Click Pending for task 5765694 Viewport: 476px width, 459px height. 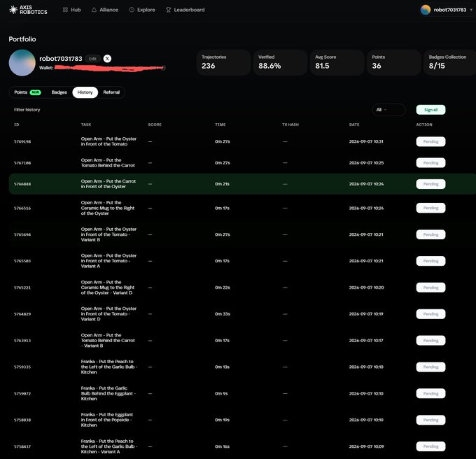pyautogui.click(x=430, y=234)
